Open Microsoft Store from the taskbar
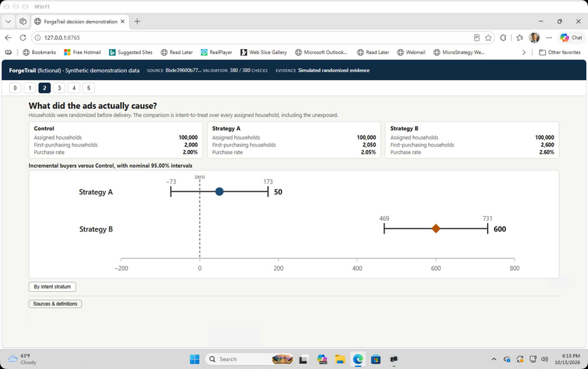 click(x=376, y=359)
